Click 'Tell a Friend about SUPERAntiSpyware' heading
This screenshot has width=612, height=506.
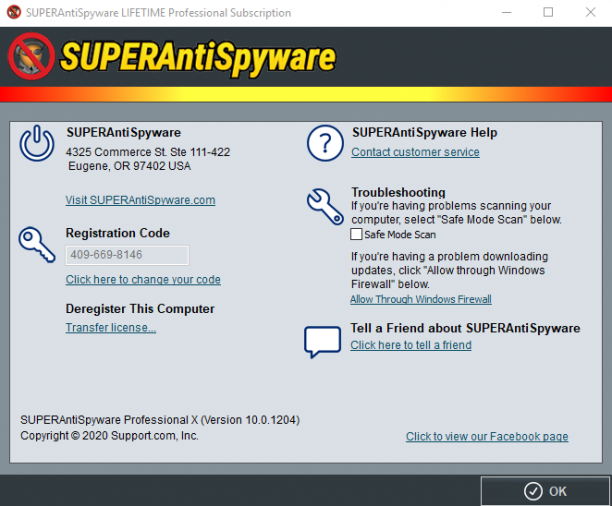point(465,328)
